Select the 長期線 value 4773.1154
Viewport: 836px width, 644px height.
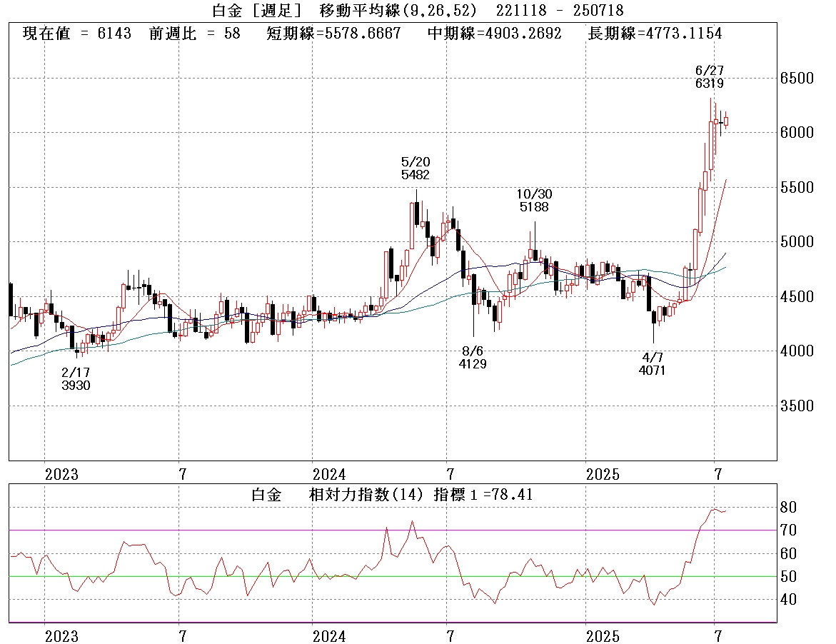pyautogui.click(x=655, y=34)
